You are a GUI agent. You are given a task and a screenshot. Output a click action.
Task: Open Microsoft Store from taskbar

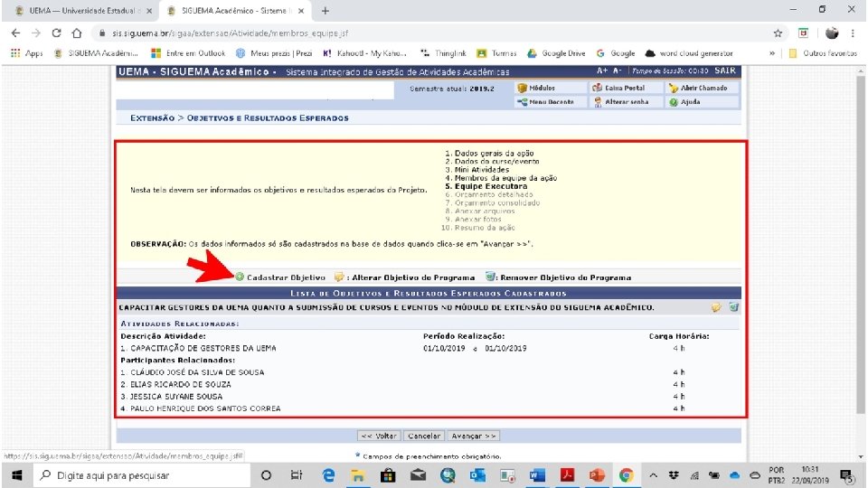click(388, 475)
